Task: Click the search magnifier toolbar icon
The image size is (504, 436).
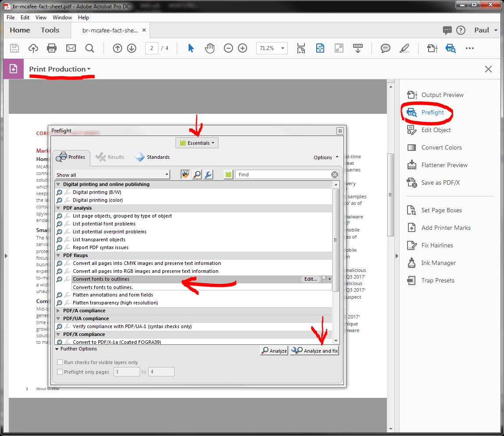Action: point(89,48)
